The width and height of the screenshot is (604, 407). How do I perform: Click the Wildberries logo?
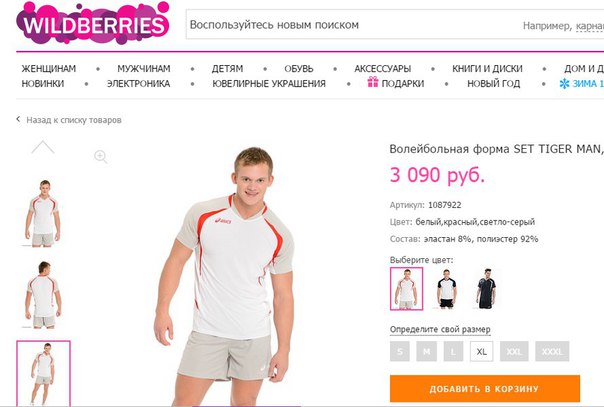[x=93, y=23]
